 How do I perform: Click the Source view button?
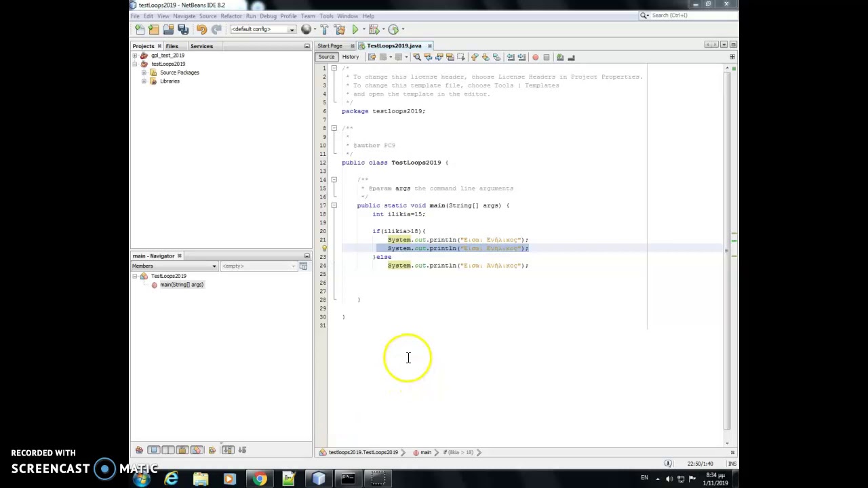(x=326, y=57)
